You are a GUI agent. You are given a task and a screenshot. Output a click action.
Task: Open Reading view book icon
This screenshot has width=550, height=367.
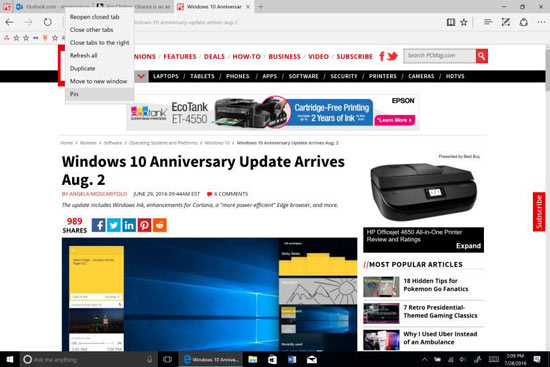click(x=451, y=22)
